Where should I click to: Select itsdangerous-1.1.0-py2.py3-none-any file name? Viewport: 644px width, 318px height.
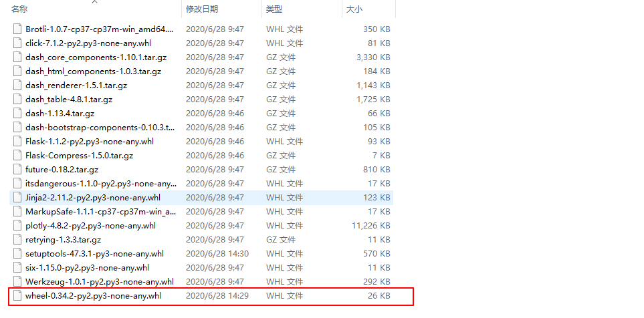pos(100,184)
